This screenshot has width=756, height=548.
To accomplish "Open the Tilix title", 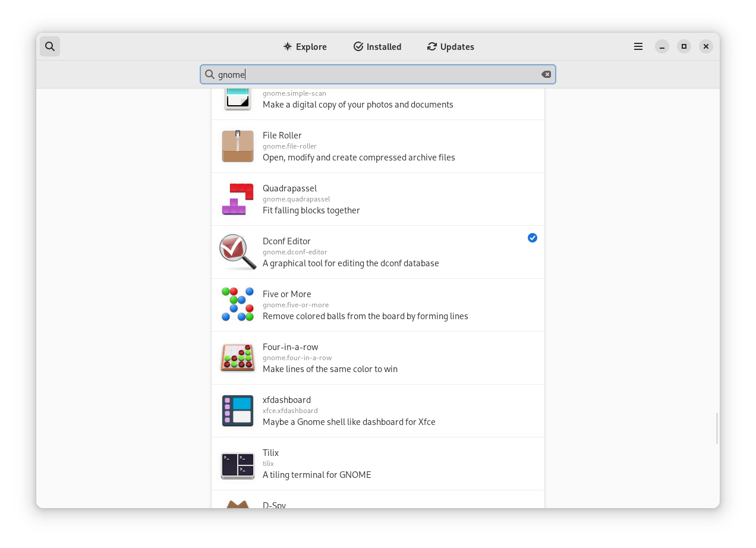I will (x=270, y=453).
